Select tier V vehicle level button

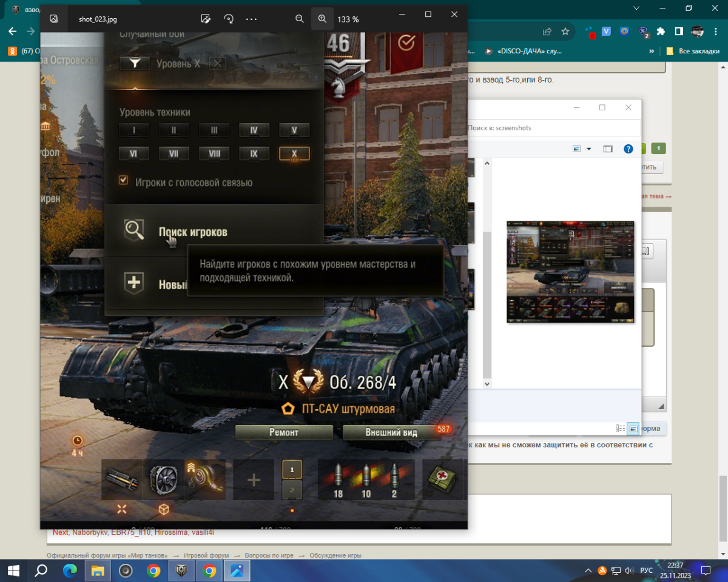point(294,130)
